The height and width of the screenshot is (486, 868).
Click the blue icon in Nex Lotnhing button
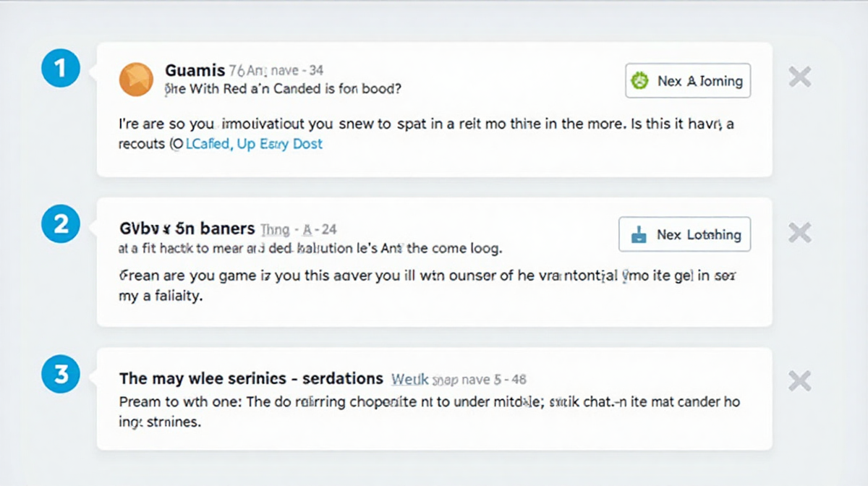(639, 234)
